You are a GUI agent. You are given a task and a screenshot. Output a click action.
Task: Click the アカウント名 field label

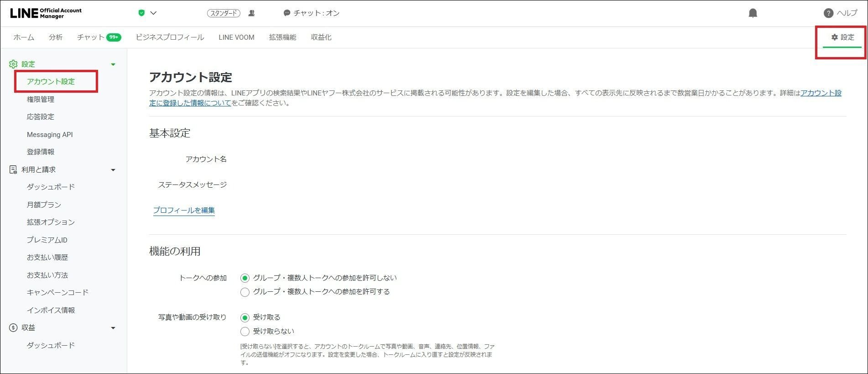click(x=206, y=159)
